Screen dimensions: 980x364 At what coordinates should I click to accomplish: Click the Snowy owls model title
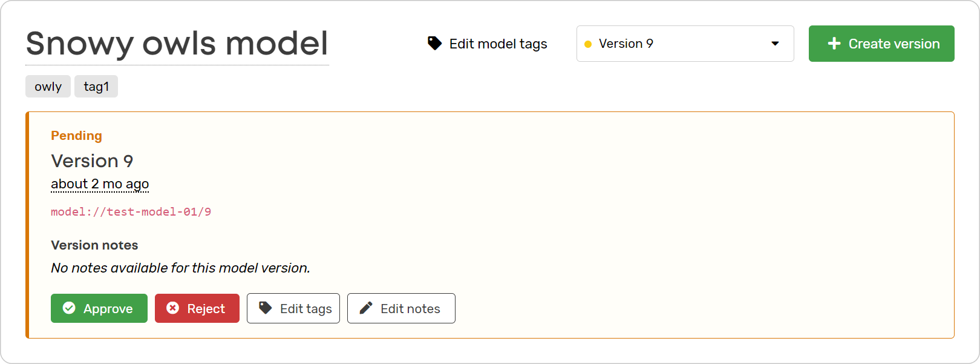[x=177, y=43]
